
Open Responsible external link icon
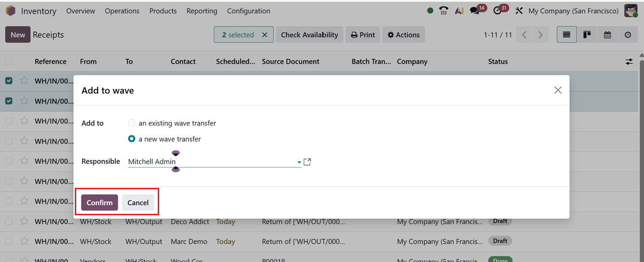pyautogui.click(x=307, y=162)
